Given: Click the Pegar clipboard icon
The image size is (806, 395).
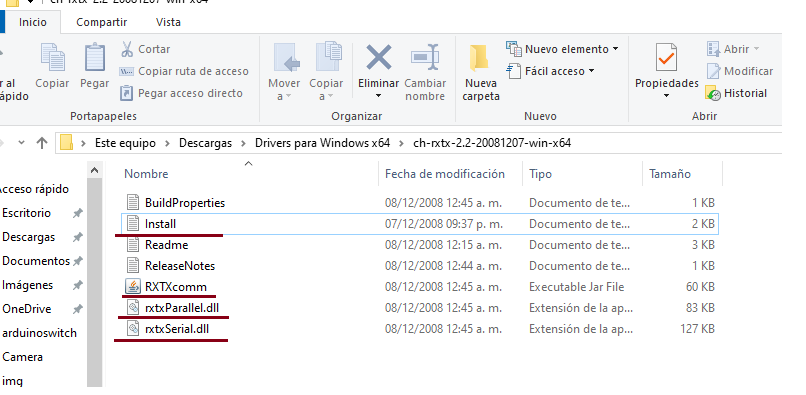Looking at the screenshot, I should [x=95, y=58].
